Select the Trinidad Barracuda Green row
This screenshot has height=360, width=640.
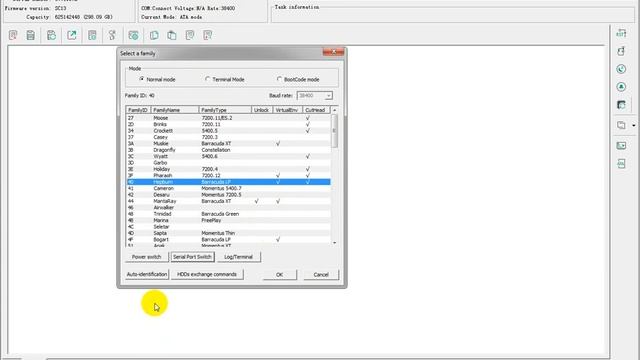pos(228,214)
